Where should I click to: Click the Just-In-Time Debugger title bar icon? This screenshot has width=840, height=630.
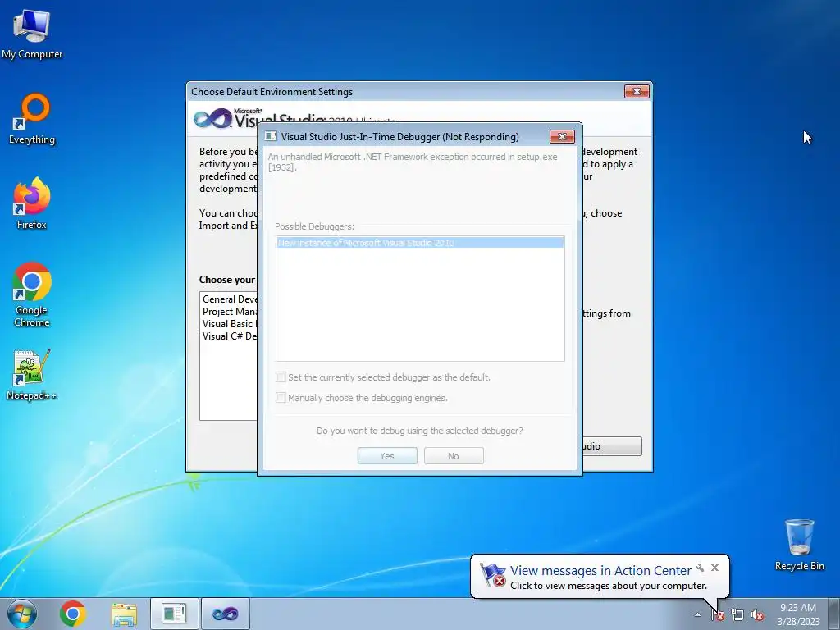click(271, 137)
